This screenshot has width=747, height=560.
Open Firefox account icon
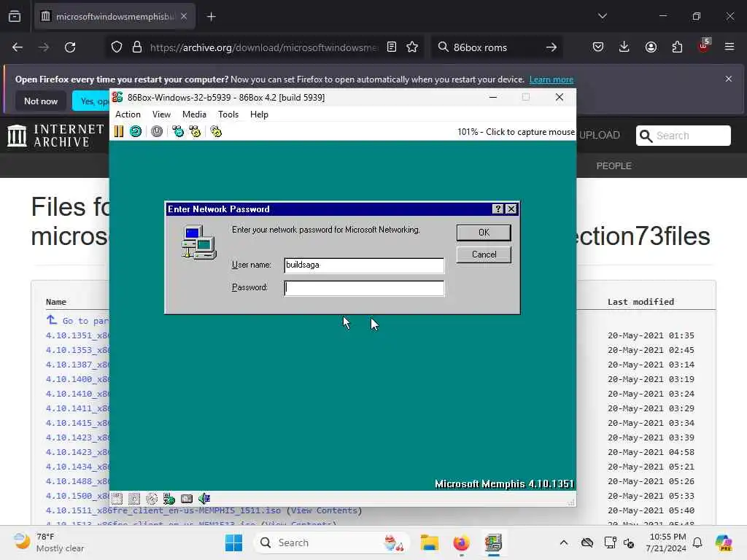pos(651,47)
